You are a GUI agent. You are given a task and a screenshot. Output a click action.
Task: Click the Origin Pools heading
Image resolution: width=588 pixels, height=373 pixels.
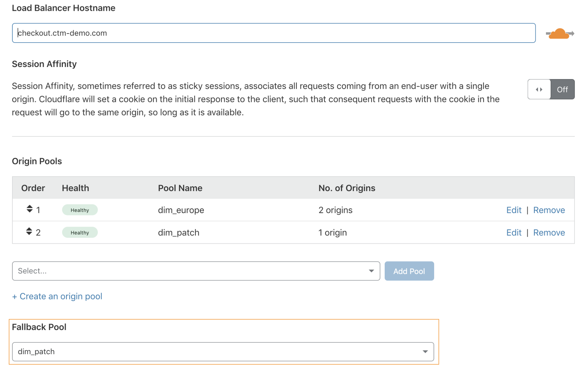tap(37, 161)
